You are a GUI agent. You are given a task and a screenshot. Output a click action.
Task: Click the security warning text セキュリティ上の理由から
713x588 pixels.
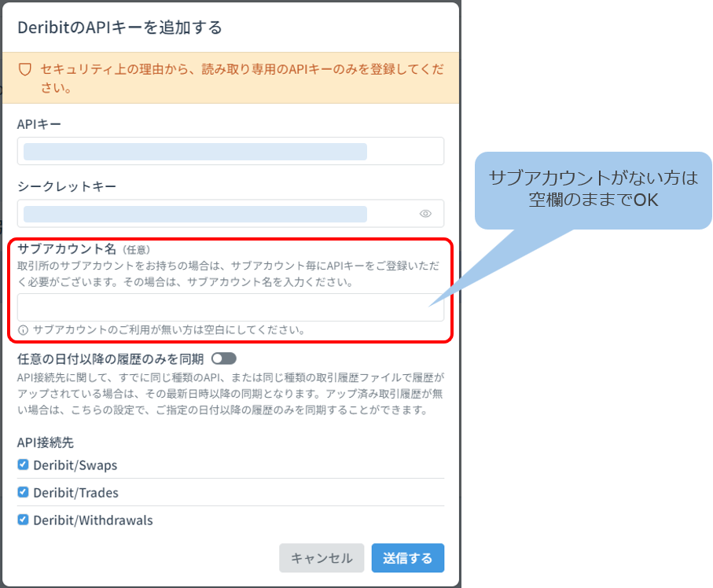[x=242, y=79]
